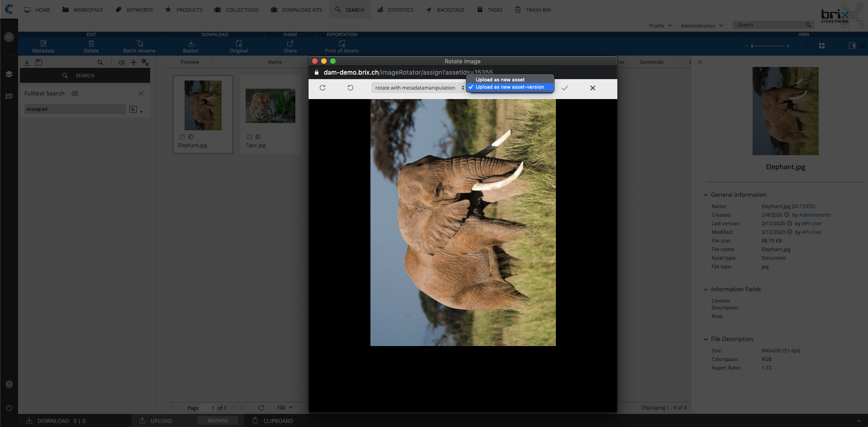Screen dimensions: 868x427
Task: Open the Administrator creator link
Action: coord(815,215)
